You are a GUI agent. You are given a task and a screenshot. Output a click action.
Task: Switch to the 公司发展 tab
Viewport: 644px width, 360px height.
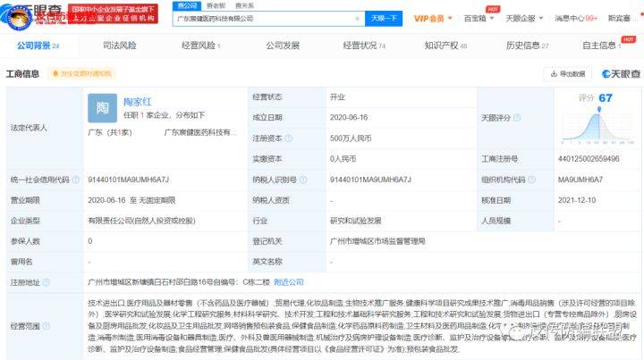(x=283, y=46)
